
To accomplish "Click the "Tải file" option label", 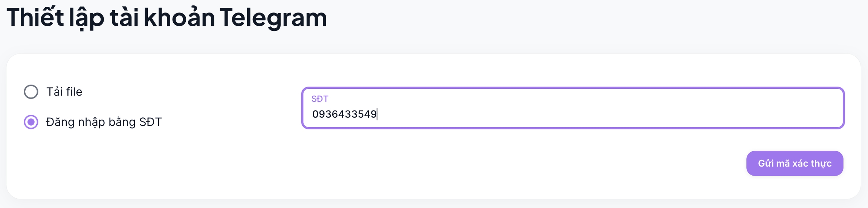I will (64, 92).
